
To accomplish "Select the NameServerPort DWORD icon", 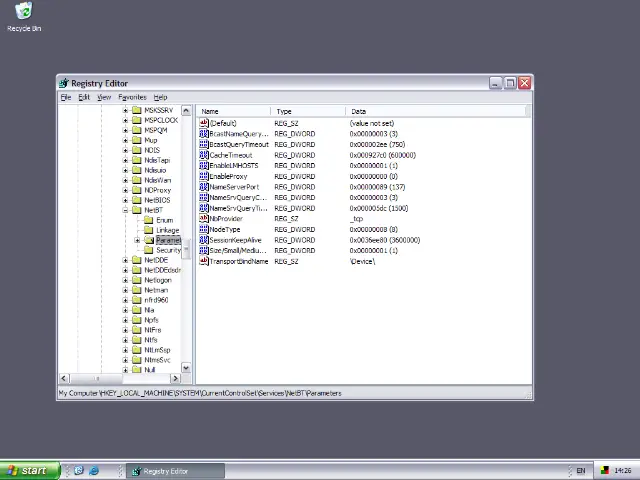I will (x=204, y=187).
